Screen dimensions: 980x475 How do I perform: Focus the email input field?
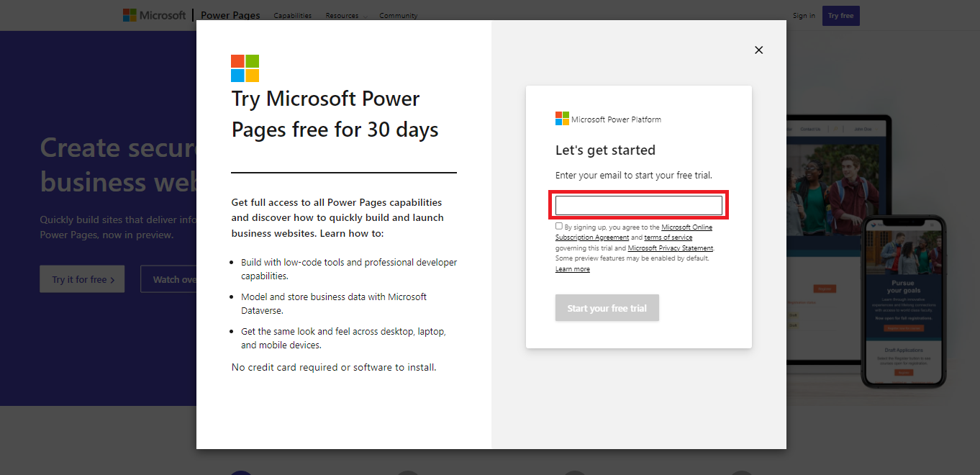(638, 205)
